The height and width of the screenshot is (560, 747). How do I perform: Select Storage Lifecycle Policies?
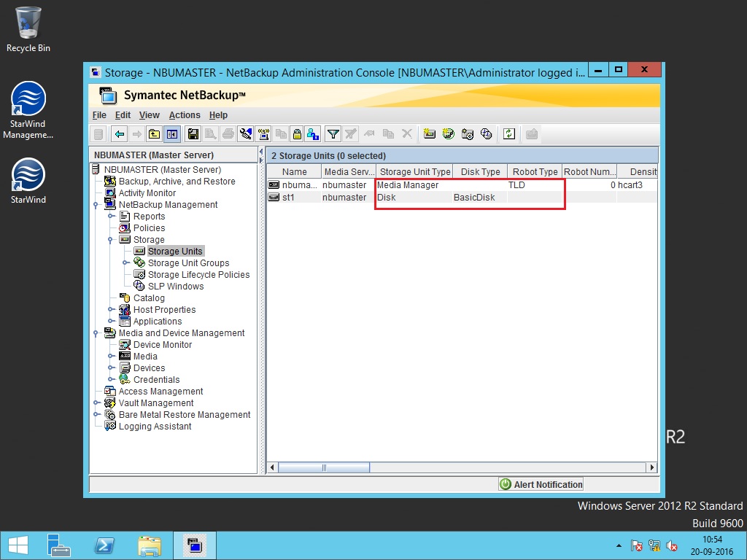coord(198,275)
